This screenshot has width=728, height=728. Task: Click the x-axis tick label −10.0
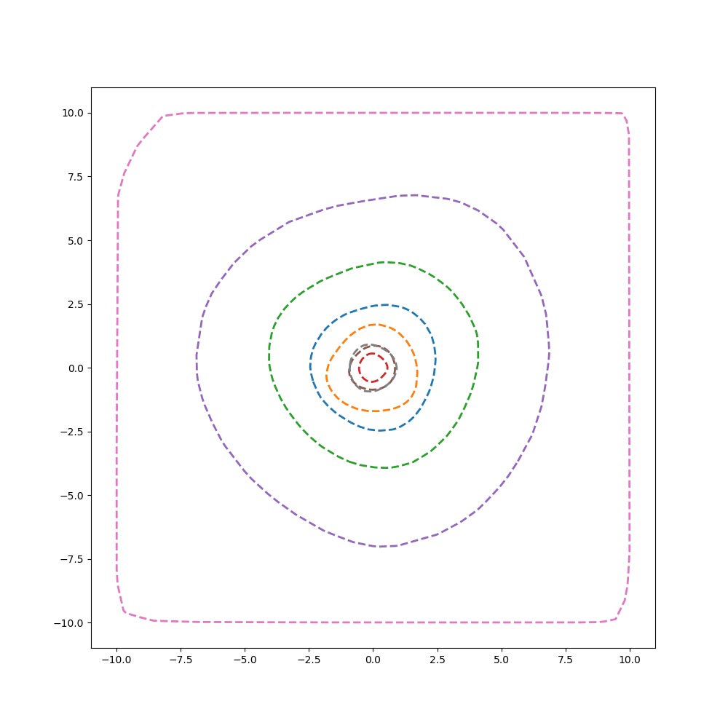(116, 660)
